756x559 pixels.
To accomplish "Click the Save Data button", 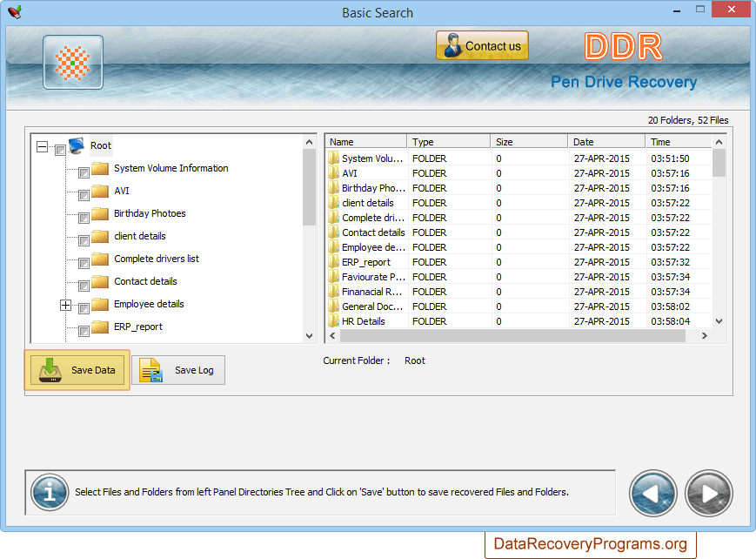I will click(x=77, y=370).
